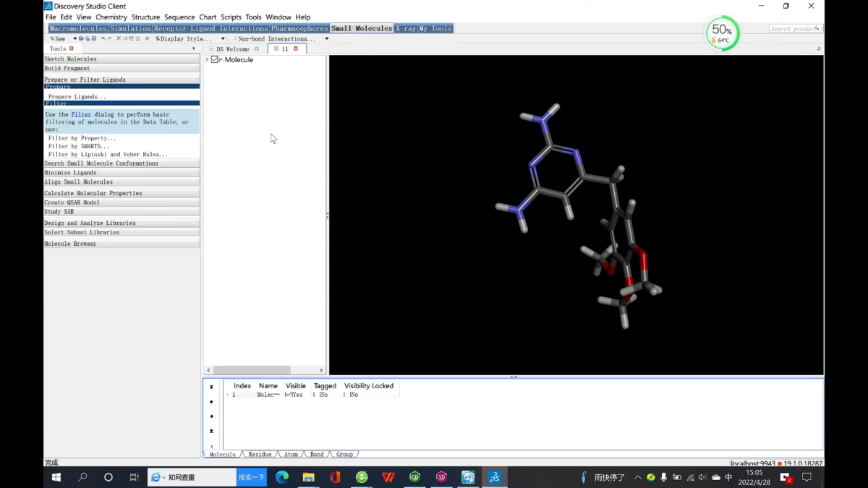Expand Search Small Molecule Conformations group
The height and width of the screenshot is (488, 868).
click(x=122, y=163)
